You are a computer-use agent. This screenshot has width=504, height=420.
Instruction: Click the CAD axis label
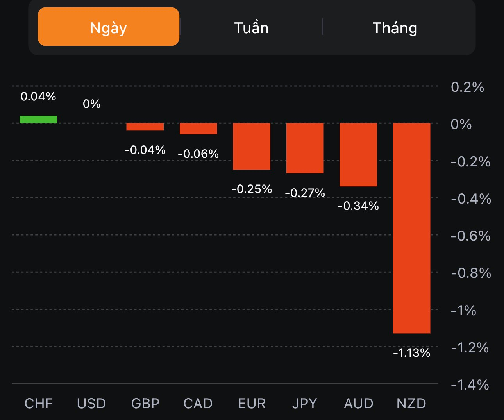point(198,403)
